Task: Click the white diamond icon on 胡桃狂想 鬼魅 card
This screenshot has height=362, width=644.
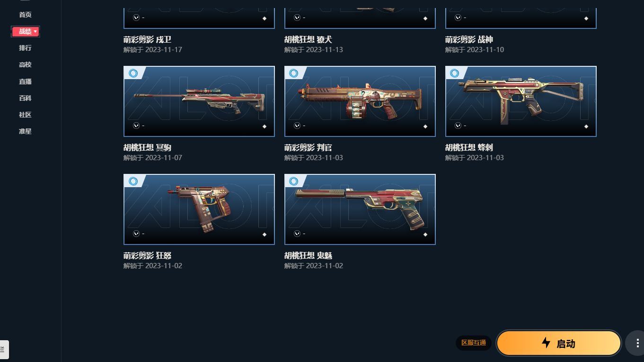Action: (x=425, y=234)
